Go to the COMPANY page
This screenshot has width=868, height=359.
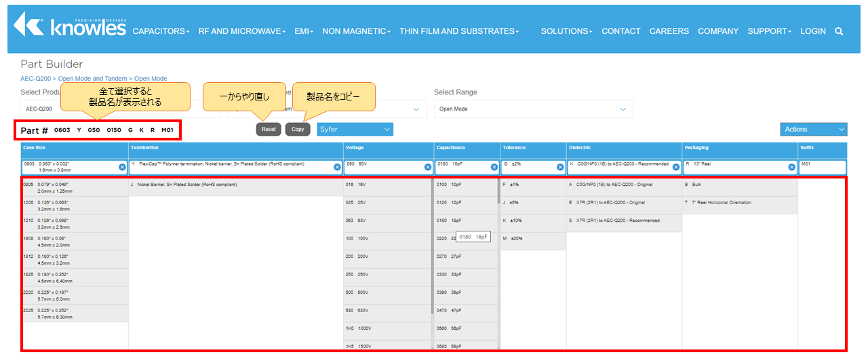(718, 31)
